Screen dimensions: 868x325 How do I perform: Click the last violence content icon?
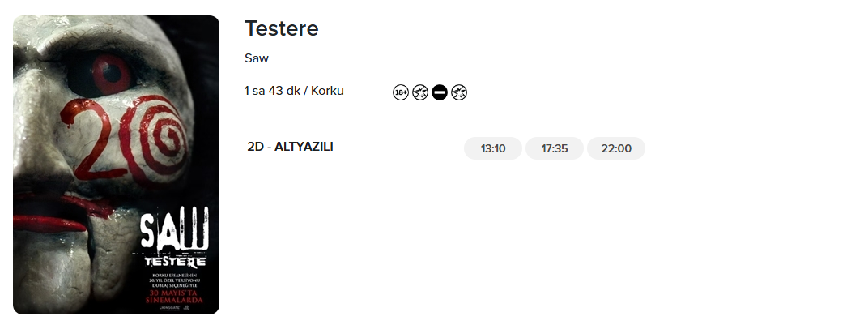[x=459, y=92]
